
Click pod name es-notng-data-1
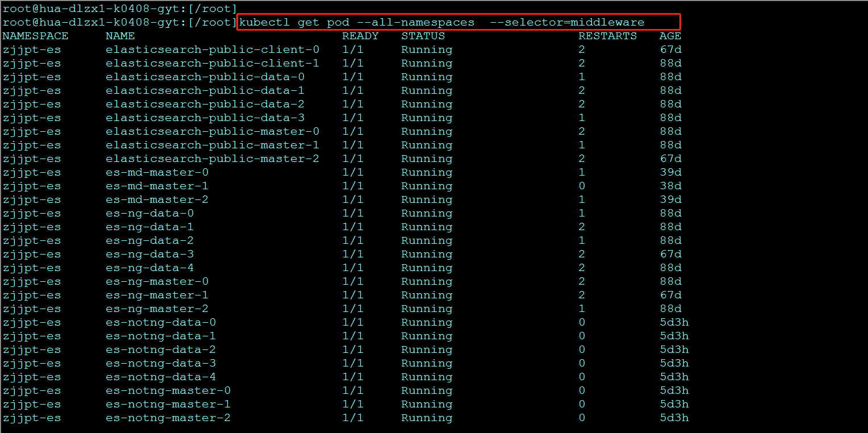(161, 336)
